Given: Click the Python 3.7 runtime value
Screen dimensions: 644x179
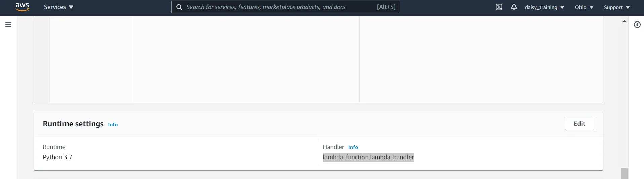Looking at the screenshot, I should tap(57, 157).
